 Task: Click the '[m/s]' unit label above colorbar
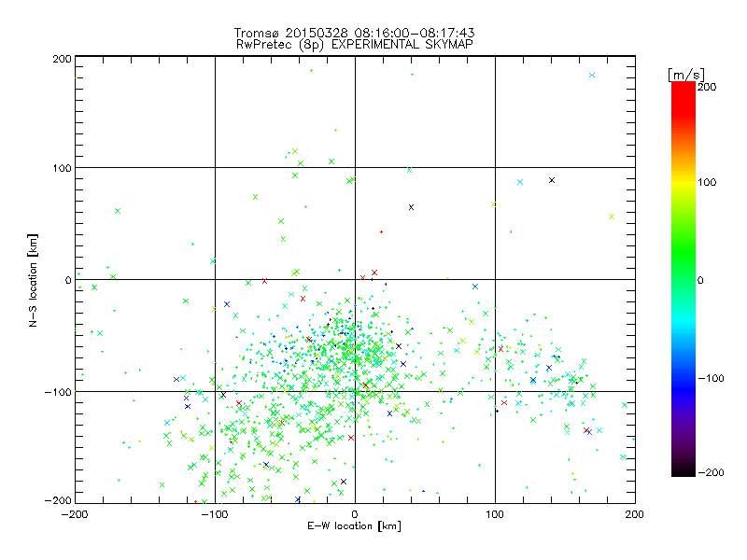coord(686,75)
